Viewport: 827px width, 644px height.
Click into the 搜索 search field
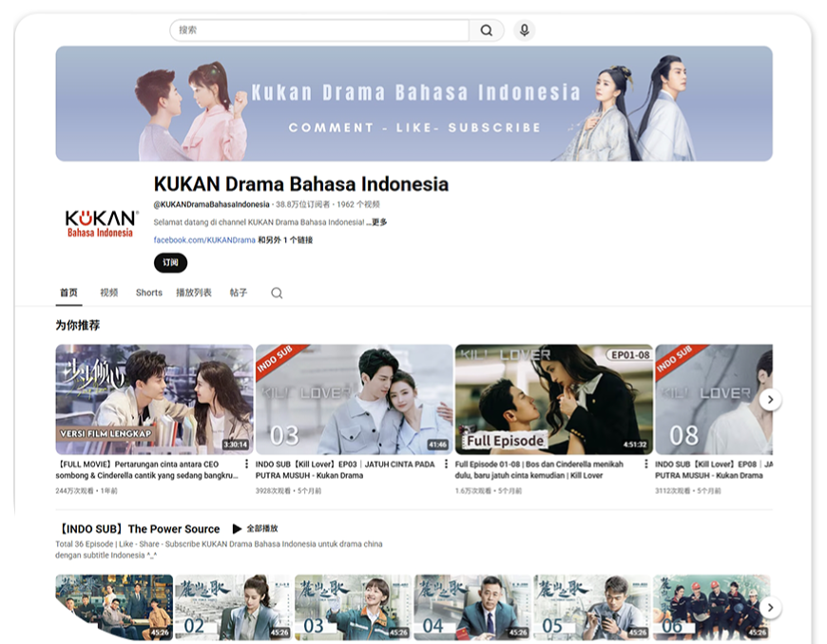pyautogui.click(x=318, y=30)
